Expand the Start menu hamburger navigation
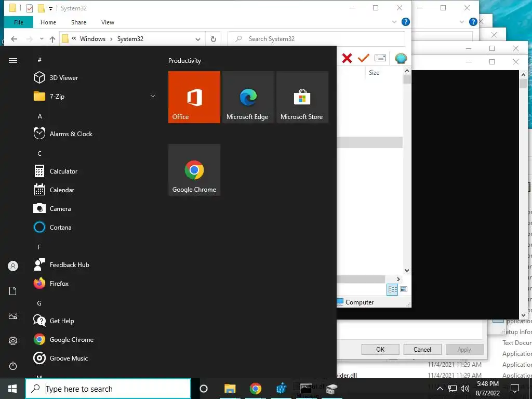Screen dimensions: 532x399 13,60
